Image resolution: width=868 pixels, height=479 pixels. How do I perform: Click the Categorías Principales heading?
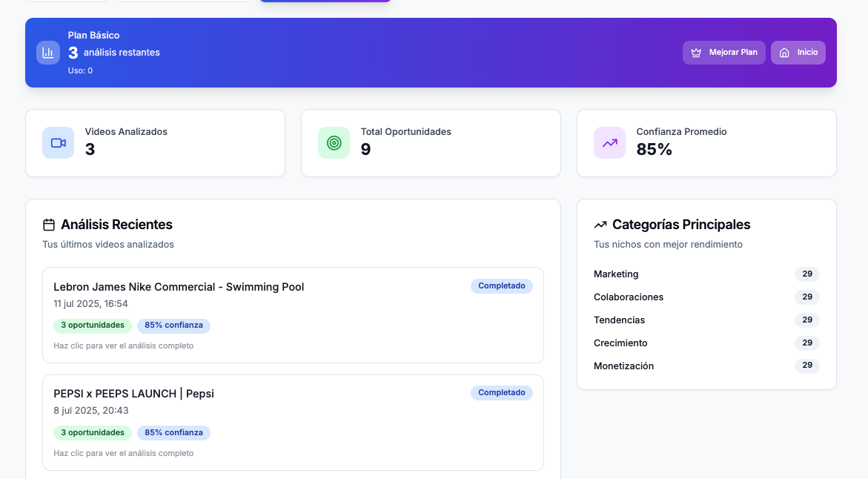pyautogui.click(x=681, y=225)
